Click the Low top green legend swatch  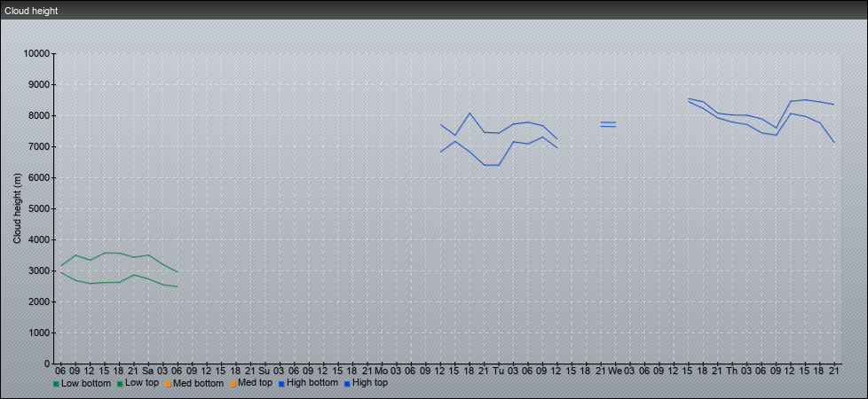[120, 384]
